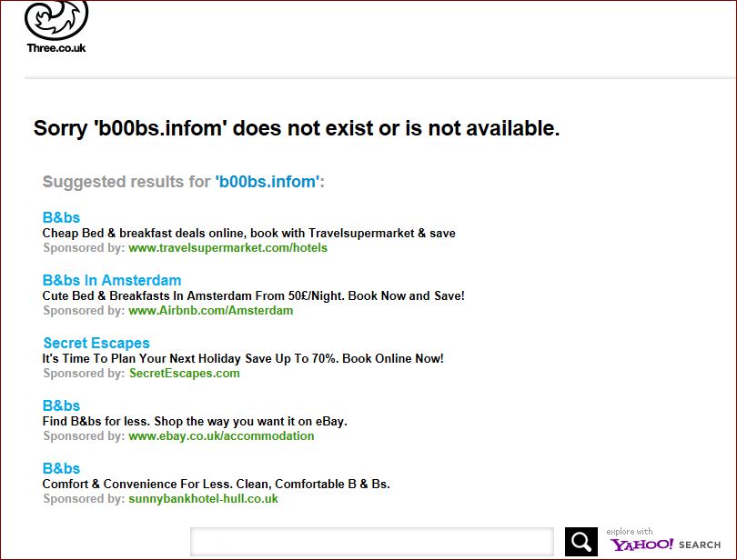Screen dimensions: 737x560
Task: Visit www.ebay.co.uk/accommodation sponsored link
Action: (221, 436)
